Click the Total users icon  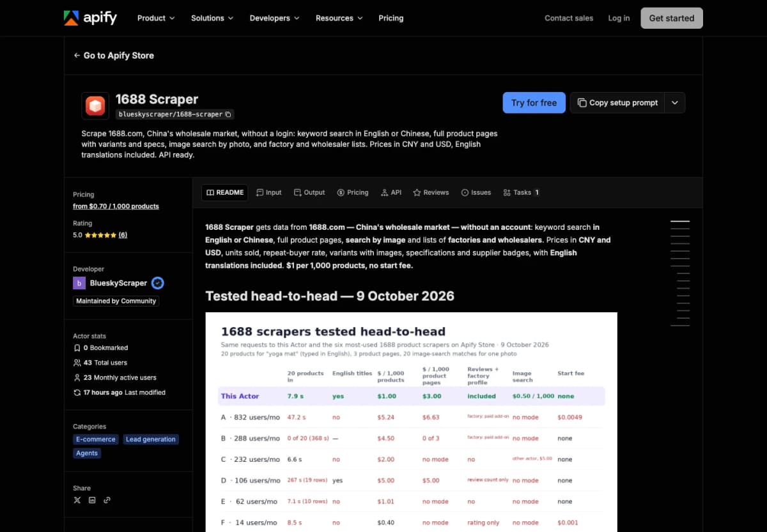[77, 363]
